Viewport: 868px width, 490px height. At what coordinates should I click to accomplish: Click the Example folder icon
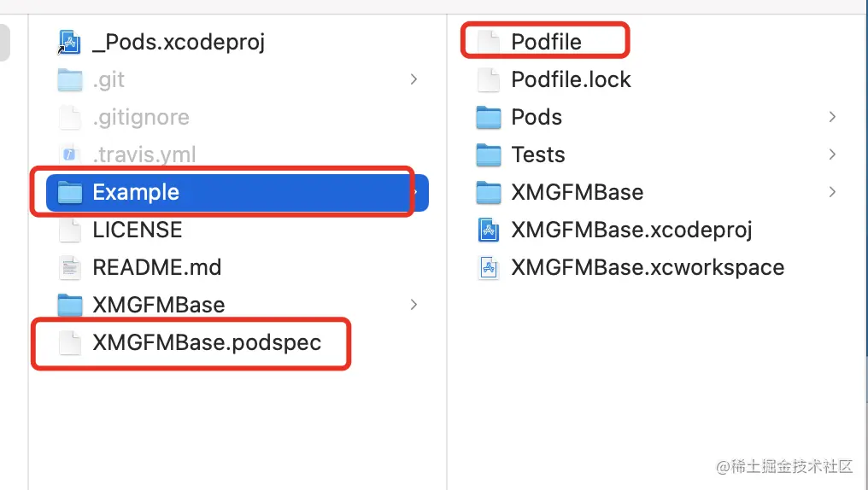point(69,192)
